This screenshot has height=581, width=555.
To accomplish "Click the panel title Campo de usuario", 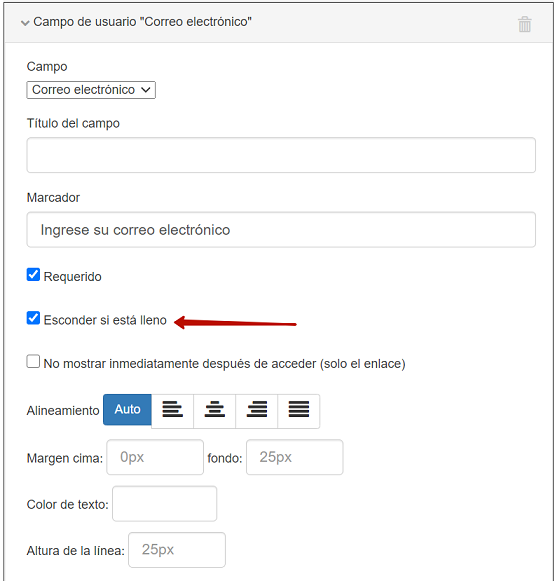I will [x=142, y=22].
